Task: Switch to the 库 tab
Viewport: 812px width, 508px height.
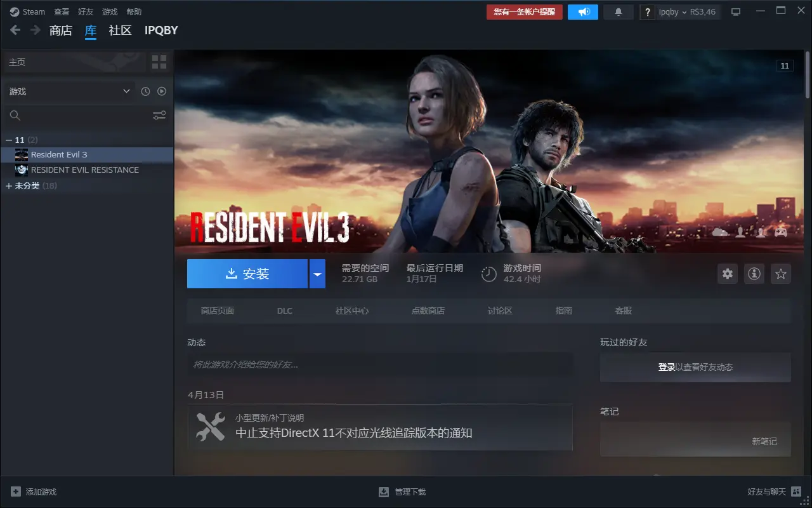Action: pyautogui.click(x=91, y=30)
